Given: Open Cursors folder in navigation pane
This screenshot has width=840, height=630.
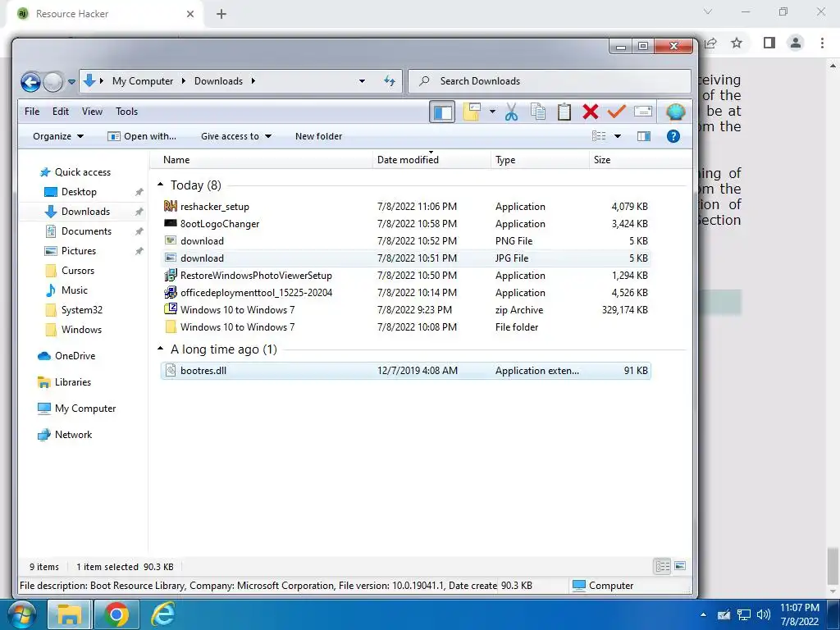Looking at the screenshot, I should pyautogui.click(x=70, y=271).
